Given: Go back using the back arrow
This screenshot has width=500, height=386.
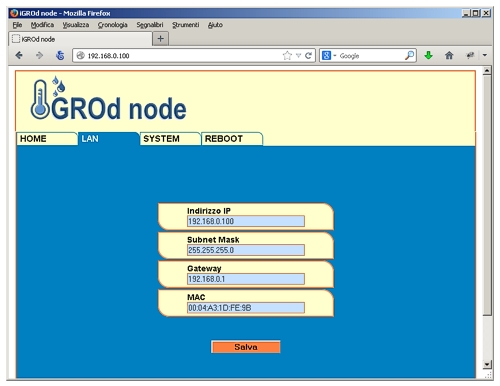Looking at the screenshot, I should (19, 55).
